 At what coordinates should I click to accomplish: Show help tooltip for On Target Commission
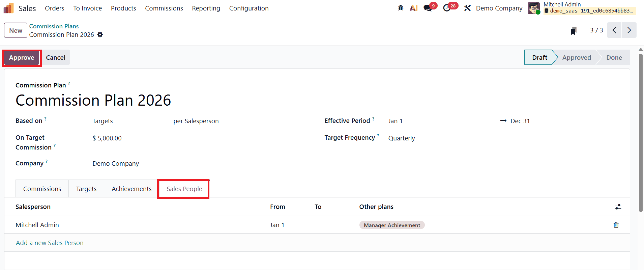[x=55, y=145]
